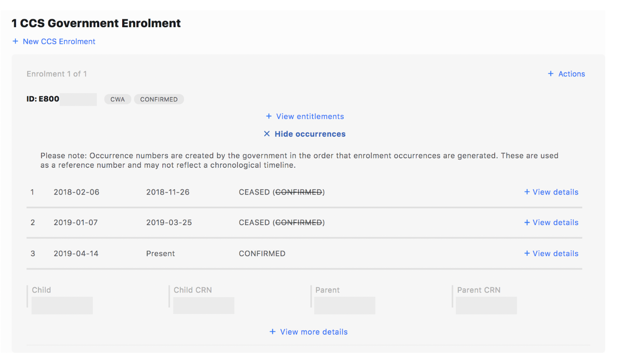The height and width of the screenshot is (364, 619).
Task: Click the X icon next to Hide occurrences
Action: coord(267,134)
